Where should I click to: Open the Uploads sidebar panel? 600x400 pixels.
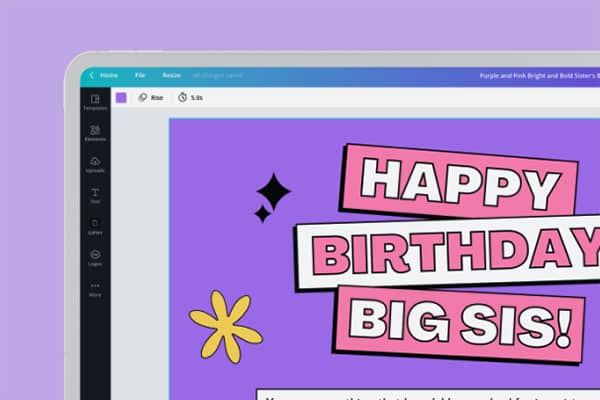(x=95, y=164)
